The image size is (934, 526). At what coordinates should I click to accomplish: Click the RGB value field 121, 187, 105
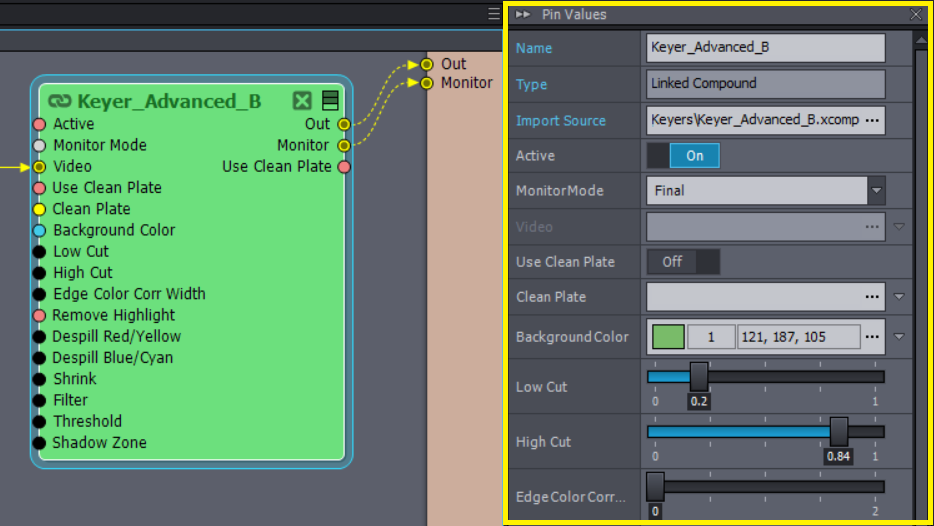coord(798,337)
